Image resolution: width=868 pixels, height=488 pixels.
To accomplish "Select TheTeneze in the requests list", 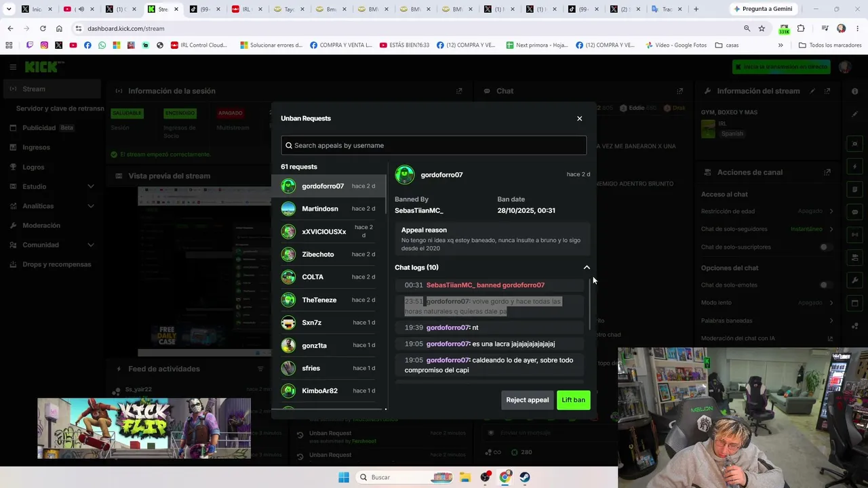I will (329, 300).
